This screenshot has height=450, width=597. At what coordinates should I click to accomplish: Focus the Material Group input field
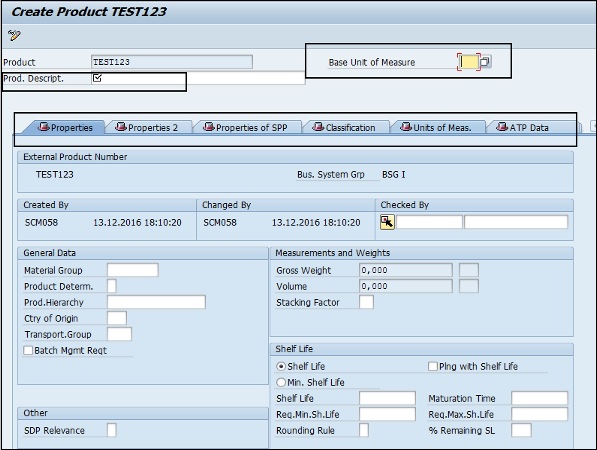(132, 270)
